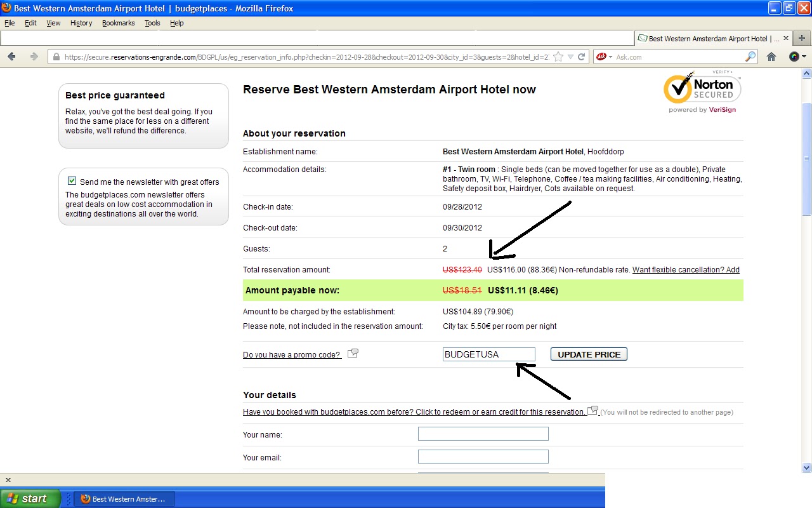Click the Norton Secured seal
The image size is (812, 508).
[702, 92]
